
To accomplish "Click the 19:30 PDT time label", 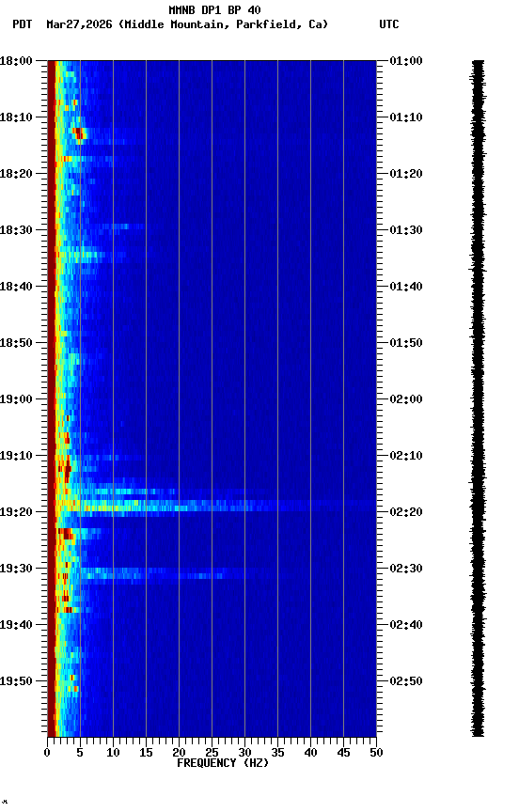I will click(16, 569).
